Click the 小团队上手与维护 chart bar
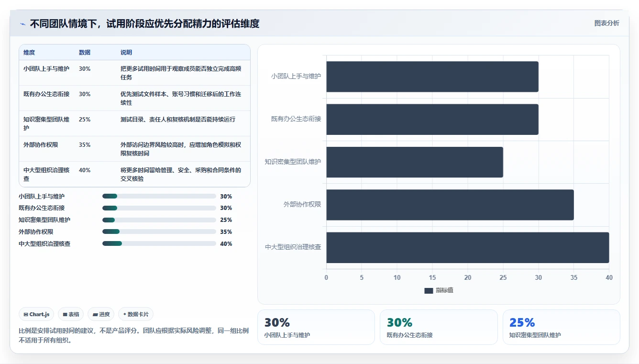The height and width of the screenshot is (364, 639). click(432, 77)
